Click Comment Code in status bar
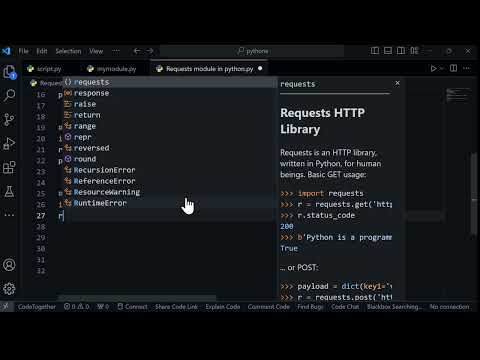 coord(268,307)
